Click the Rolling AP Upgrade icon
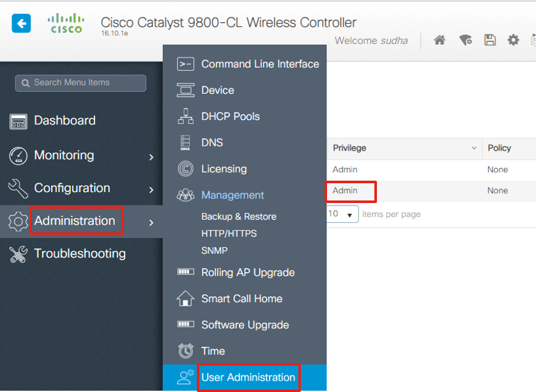 pyautogui.click(x=186, y=272)
